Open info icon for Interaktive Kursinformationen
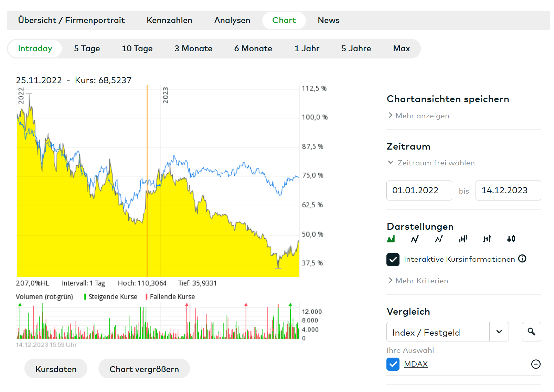The width and height of the screenshot is (554, 392). 522,259
